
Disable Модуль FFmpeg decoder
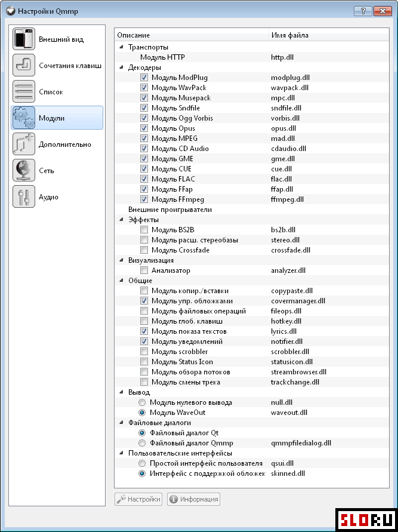tap(144, 199)
